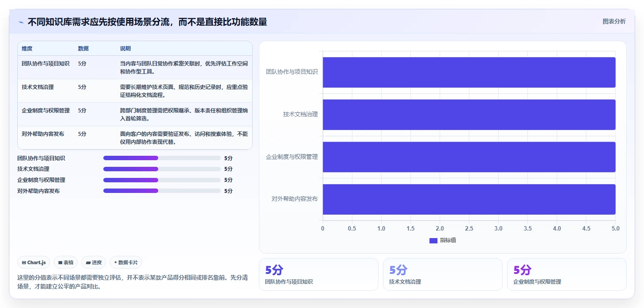The height and width of the screenshot is (308, 644).
Task: Select the 企业制度与权限管理 cell in the table
Action: (46, 111)
